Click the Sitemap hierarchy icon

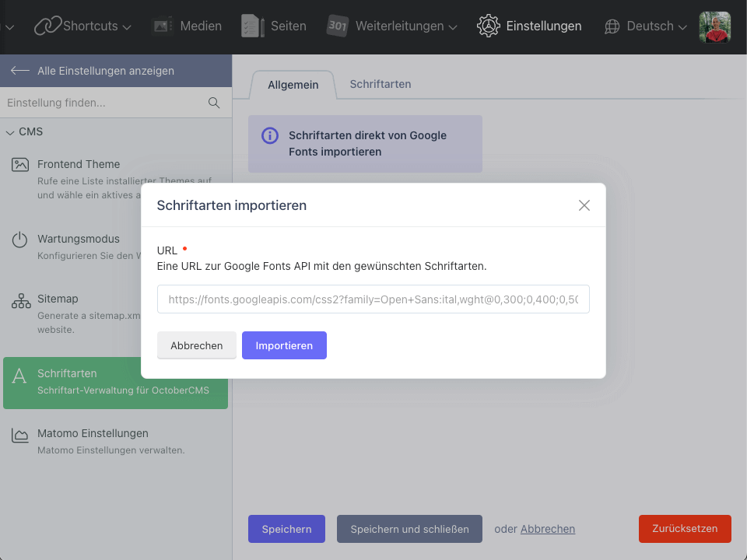(x=21, y=301)
